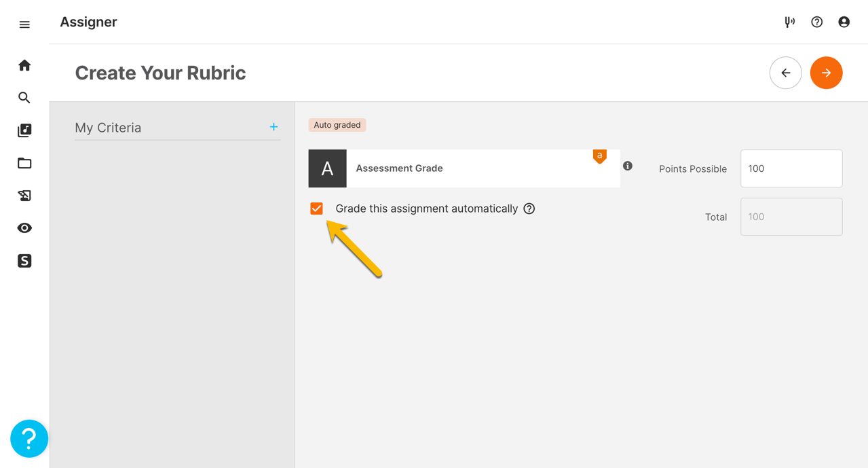Image resolution: width=868 pixels, height=468 pixels.
Task: Open the folder sidebar icon
Action: [x=24, y=163]
